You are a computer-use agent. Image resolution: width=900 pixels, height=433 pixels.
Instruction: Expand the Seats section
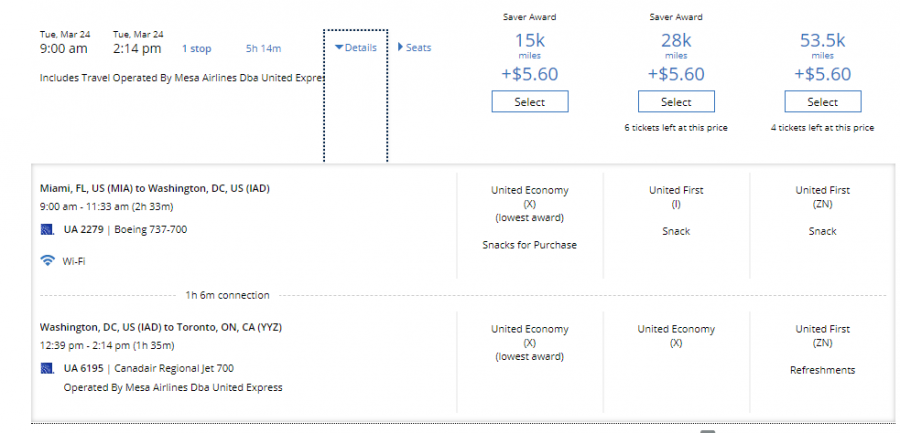[415, 47]
